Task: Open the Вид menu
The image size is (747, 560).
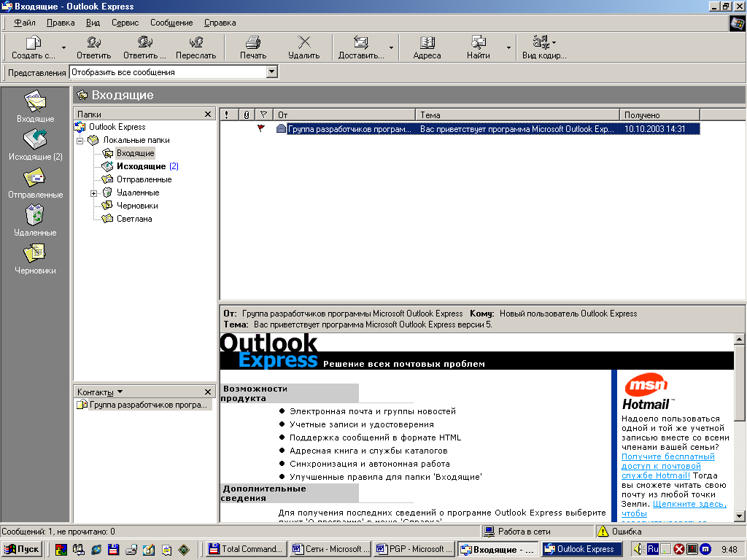Action: coord(93,23)
